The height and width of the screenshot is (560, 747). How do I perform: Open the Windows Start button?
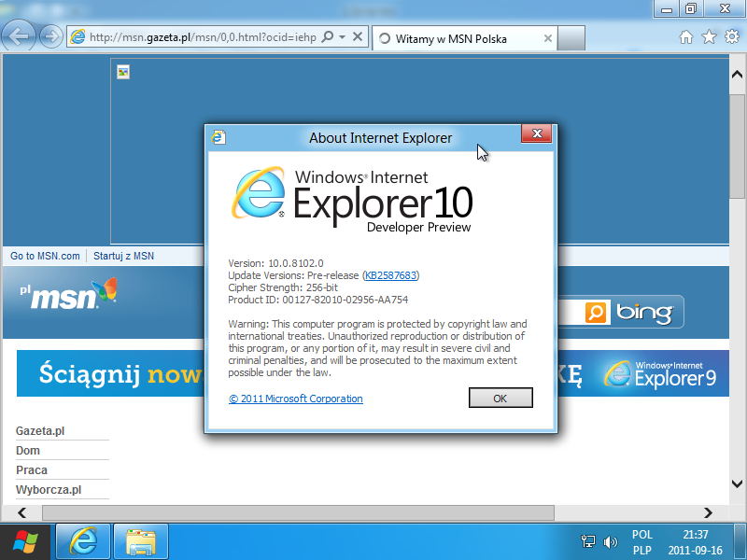(25, 542)
